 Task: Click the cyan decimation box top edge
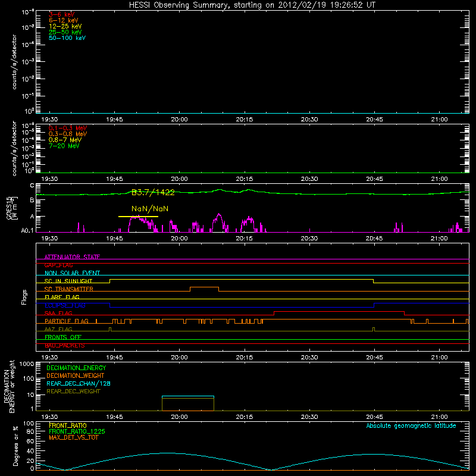tap(188, 396)
